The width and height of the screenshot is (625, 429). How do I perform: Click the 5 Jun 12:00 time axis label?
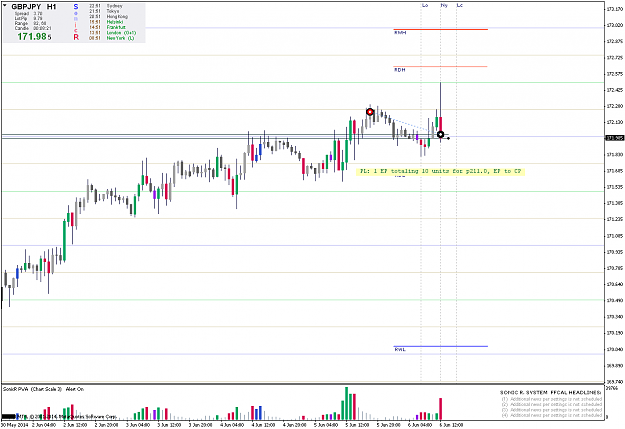pos(357,425)
